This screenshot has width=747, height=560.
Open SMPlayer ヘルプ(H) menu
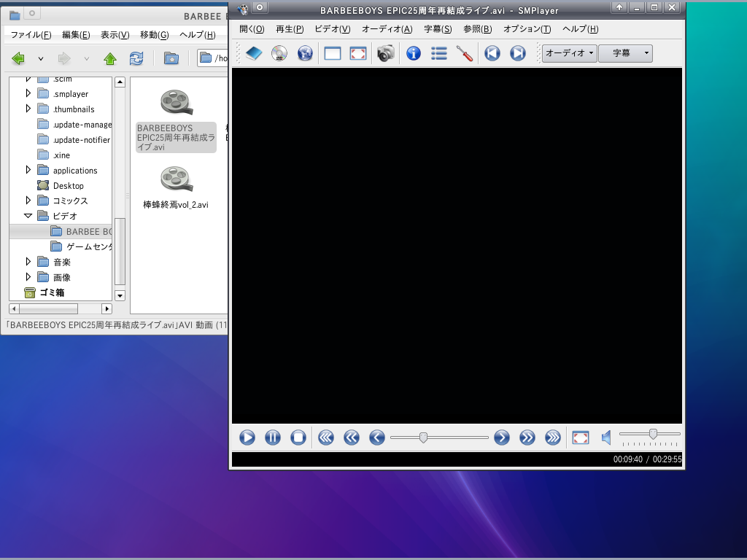[x=580, y=29]
